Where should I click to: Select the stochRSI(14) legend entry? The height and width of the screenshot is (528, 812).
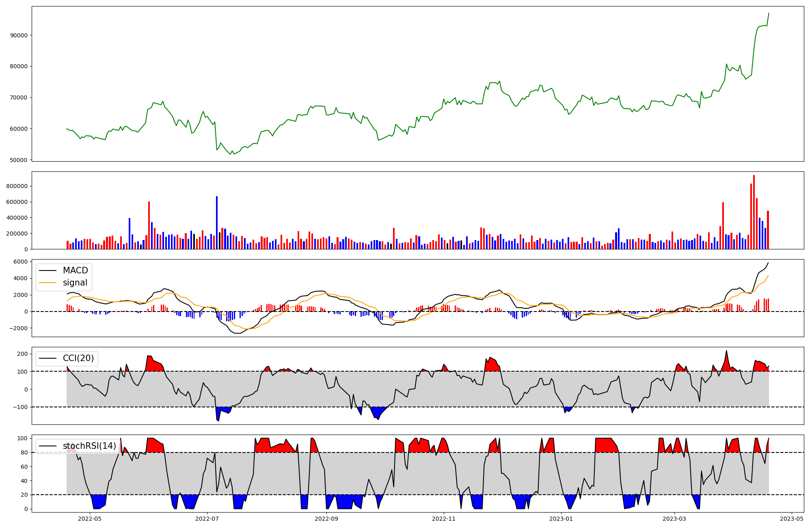pyautogui.click(x=89, y=446)
